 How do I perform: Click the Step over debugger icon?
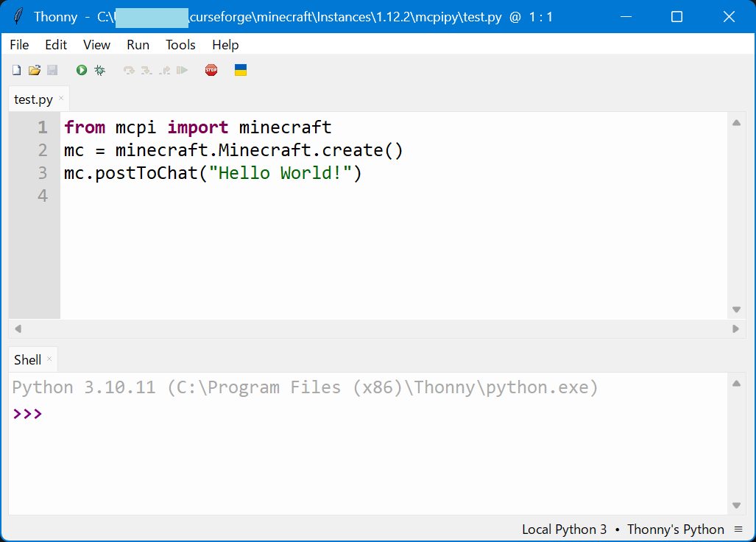(x=129, y=71)
